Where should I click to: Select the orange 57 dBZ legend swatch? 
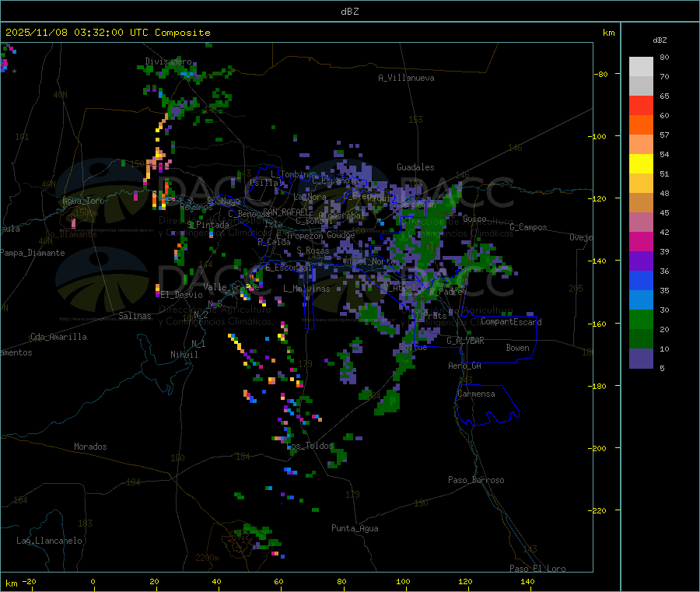pos(641,125)
